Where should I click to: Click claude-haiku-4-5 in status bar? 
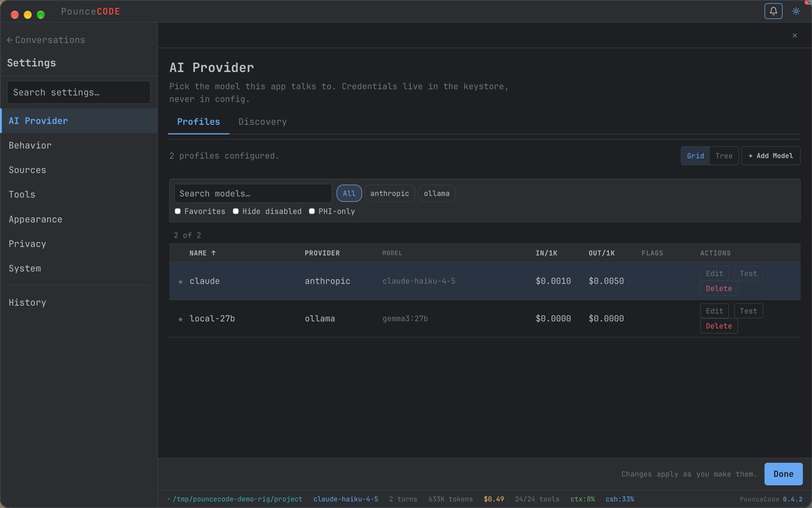click(346, 499)
